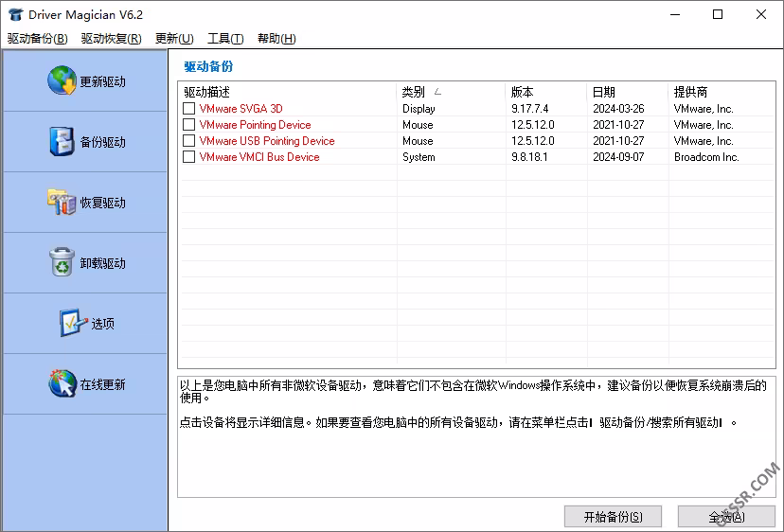Click the 在线更新 globe cursor icon
This screenshot has height=532, width=784.
tap(62, 383)
